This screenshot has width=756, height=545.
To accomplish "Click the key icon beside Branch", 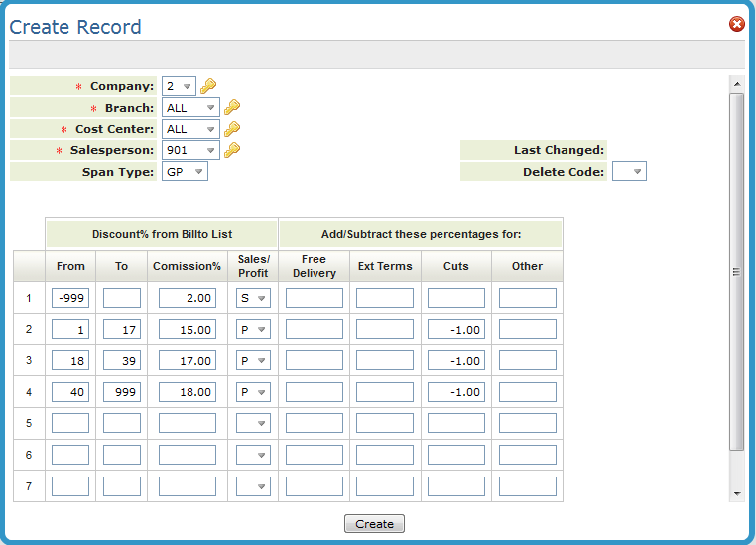I will pyautogui.click(x=232, y=107).
